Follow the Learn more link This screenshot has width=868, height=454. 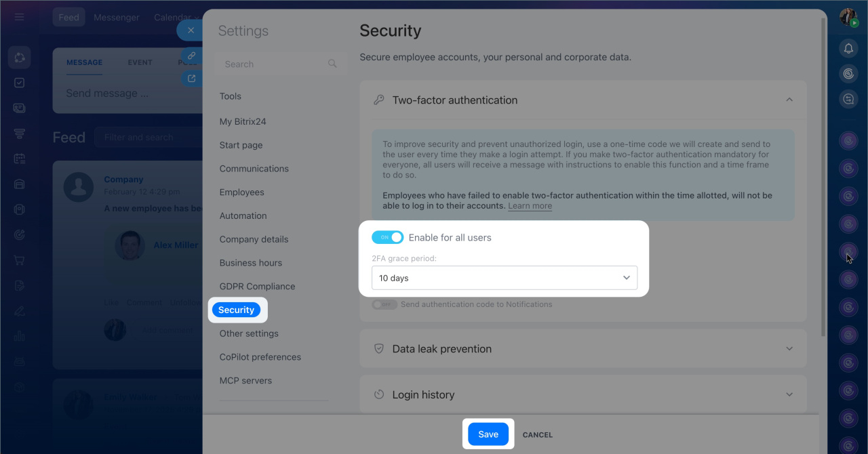(x=530, y=206)
